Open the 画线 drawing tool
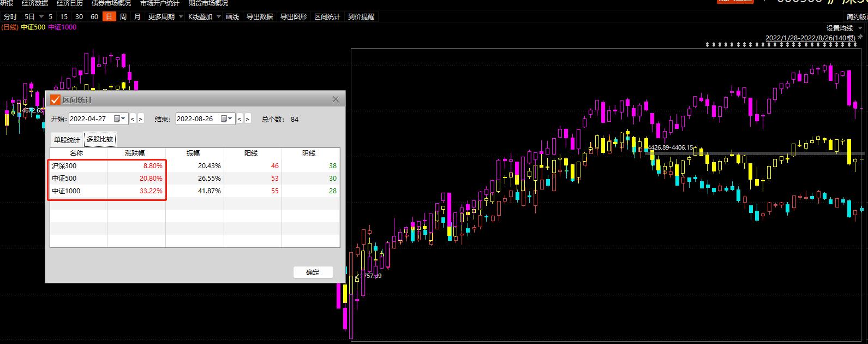Viewport: 868px width, 344px height. tap(232, 17)
